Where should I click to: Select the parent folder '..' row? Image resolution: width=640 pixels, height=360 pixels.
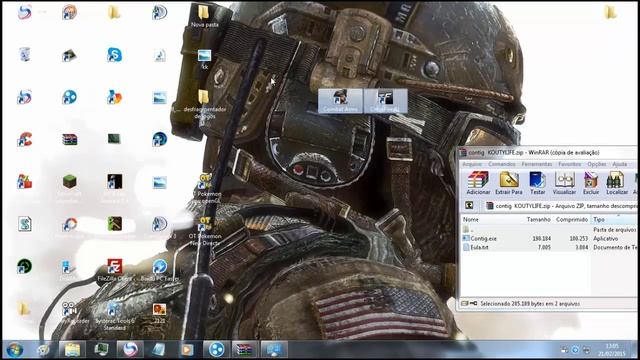pyautogui.click(x=467, y=229)
